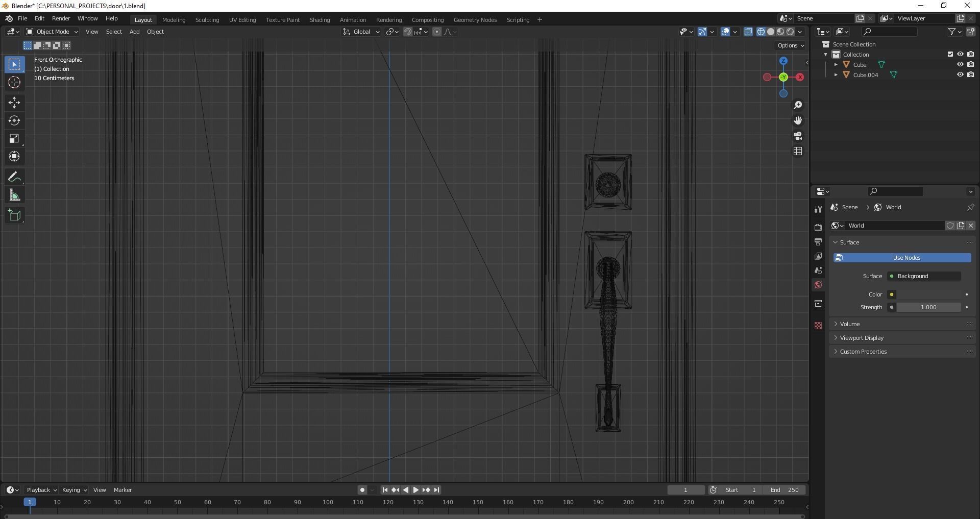Click the new world datablock icon
Image resolution: width=980 pixels, height=519 pixels.
tap(961, 226)
